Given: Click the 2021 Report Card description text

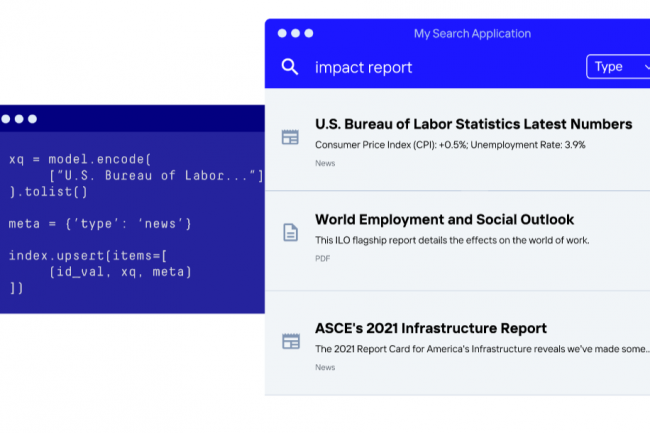Looking at the screenshot, I should coord(483,349).
